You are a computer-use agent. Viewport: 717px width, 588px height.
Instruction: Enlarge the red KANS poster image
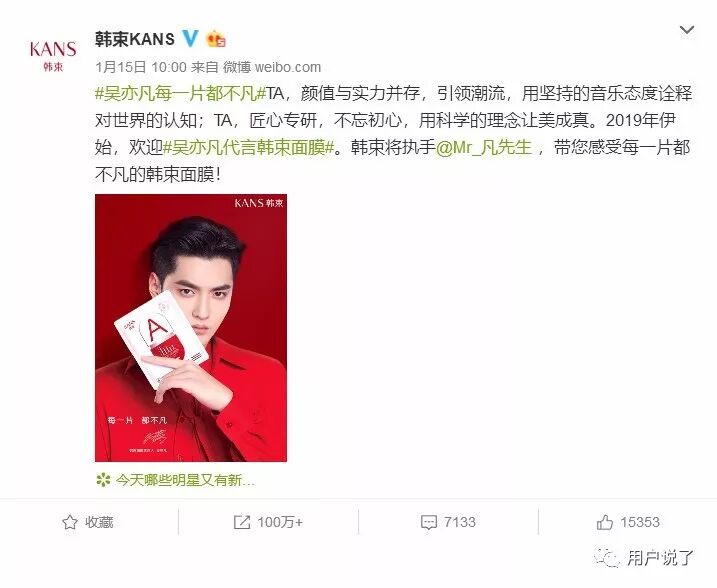point(191,328)
